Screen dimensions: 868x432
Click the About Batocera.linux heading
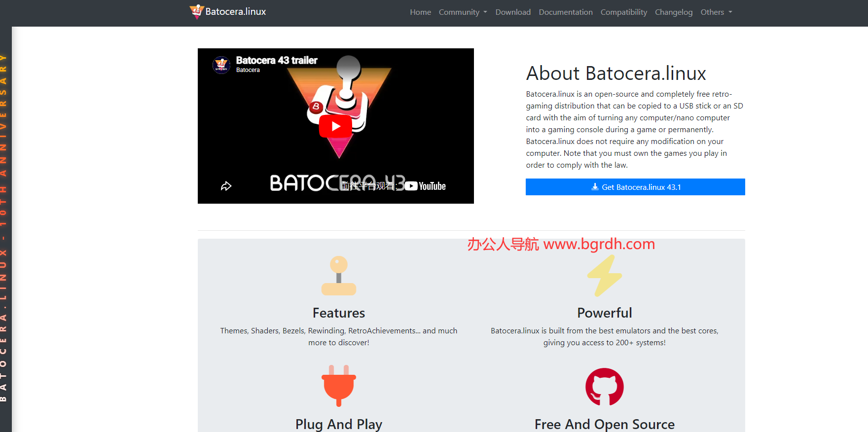coord(616,73)
